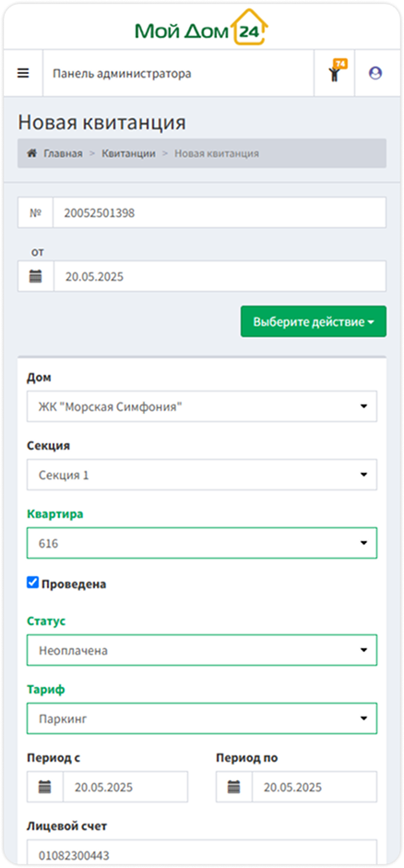Open the Секция dropdown

coord(202,475)
